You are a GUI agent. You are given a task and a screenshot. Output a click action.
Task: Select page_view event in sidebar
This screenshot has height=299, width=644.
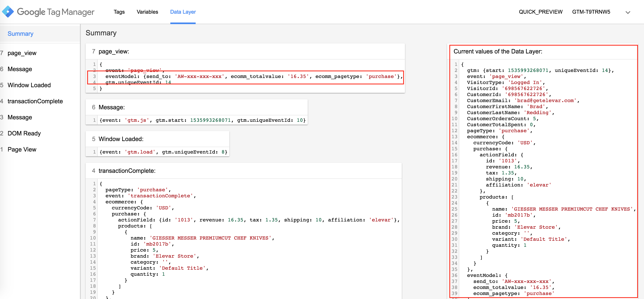point(22,53)
